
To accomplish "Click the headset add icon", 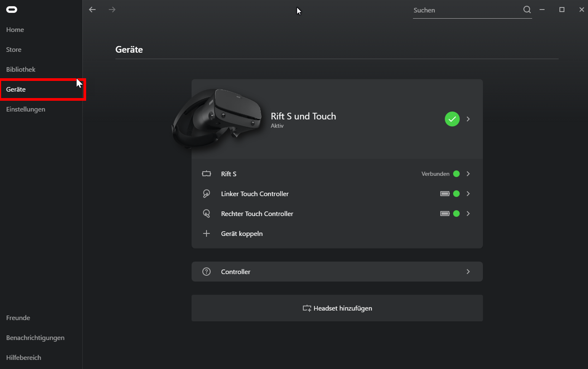I will (307, 308).
